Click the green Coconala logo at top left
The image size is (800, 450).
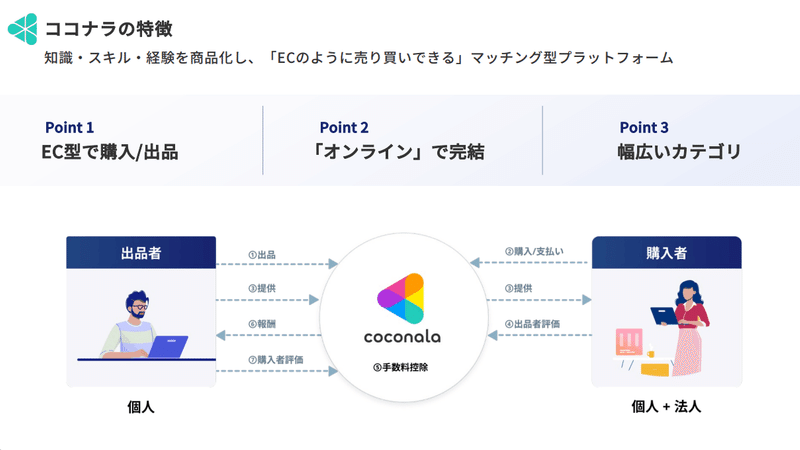[x=22, y=29]
